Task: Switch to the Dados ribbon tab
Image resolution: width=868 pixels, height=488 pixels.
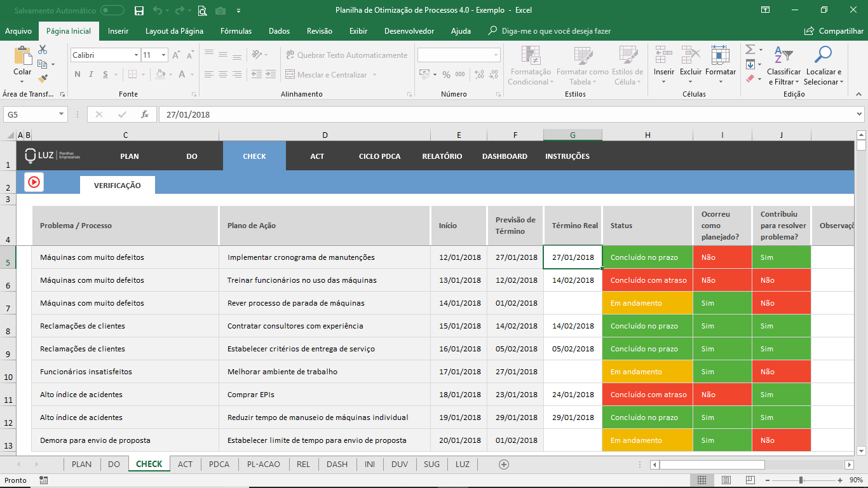Action: coord(279,31)
